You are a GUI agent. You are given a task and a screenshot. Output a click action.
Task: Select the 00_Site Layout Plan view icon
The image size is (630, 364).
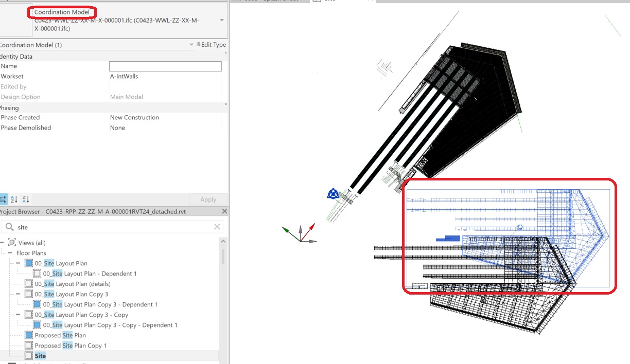pos(28,263)
